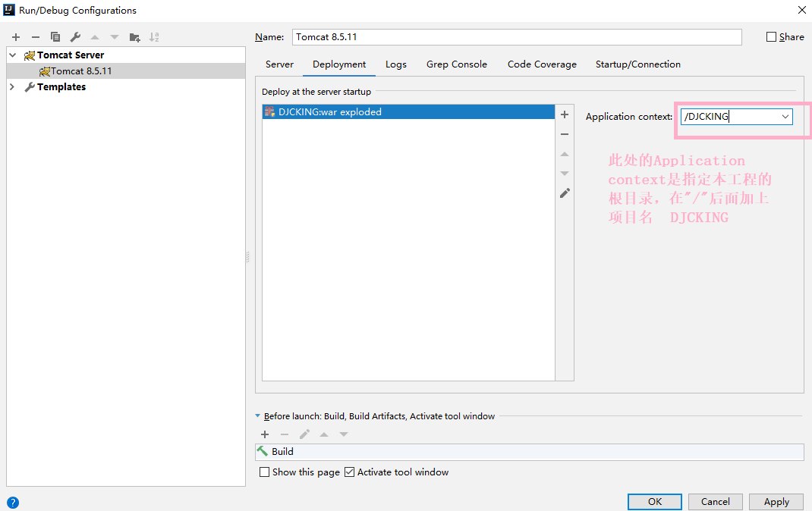Go to Code Coverage tab
This screenshot has width=812, height=511.
pyautogui.click(x=542, y=64)
